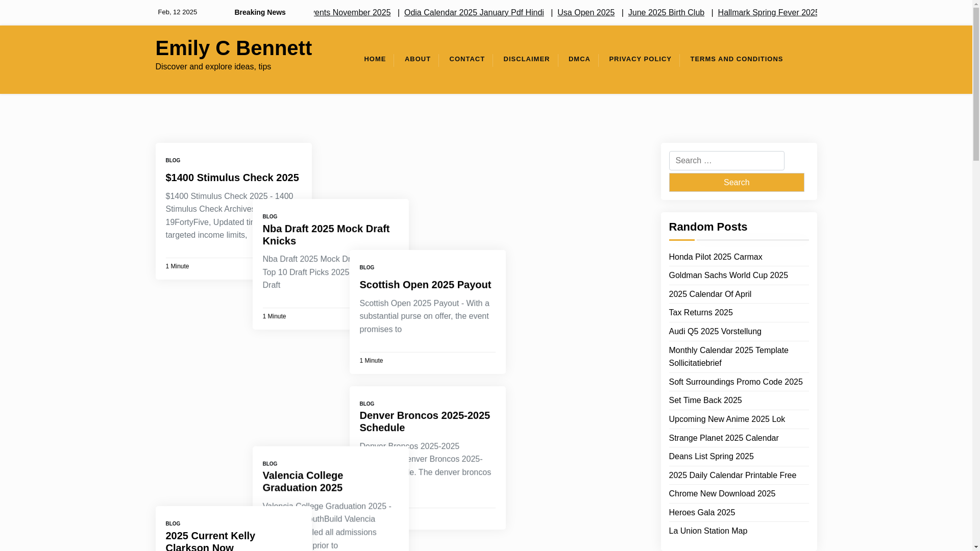Click BLOG category on Scottish Open card
The image size is (980, 551).
(366, 268)
